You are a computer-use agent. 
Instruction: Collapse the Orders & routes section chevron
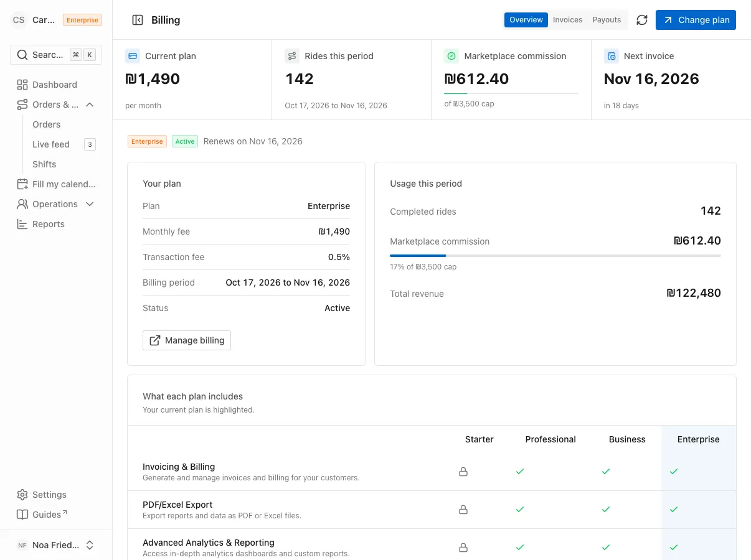coord(90,105)
